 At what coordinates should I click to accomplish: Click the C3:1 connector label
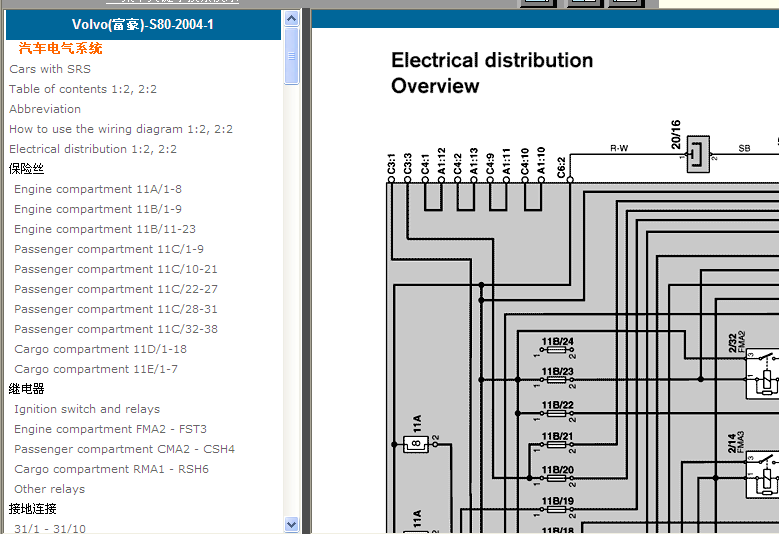[391, 163]
